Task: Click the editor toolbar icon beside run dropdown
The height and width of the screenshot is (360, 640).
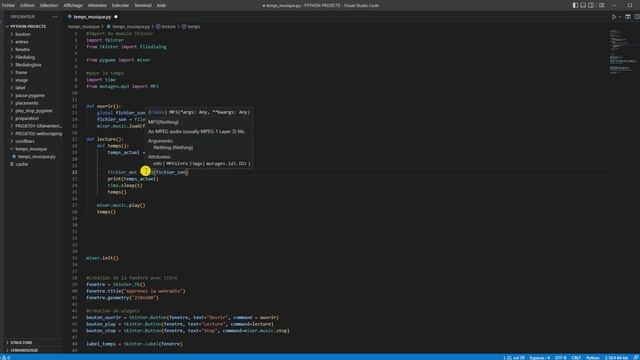Action: click(x=628, y=17)
